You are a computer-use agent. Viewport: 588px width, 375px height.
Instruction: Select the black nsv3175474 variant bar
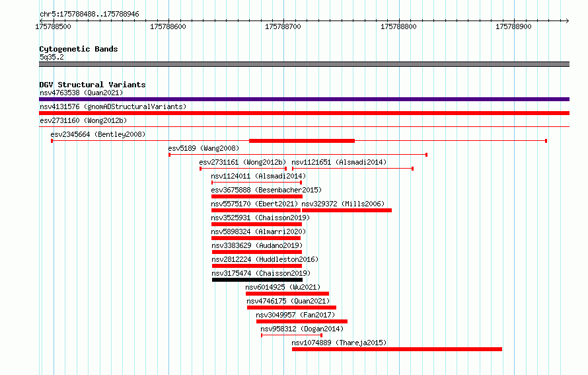pos(257,280)
